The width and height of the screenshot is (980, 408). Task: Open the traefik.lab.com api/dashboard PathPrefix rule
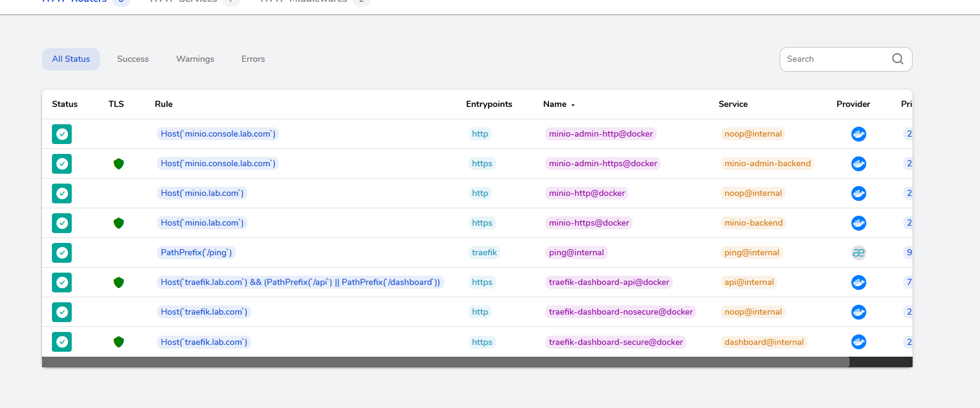tap(300, 283)
